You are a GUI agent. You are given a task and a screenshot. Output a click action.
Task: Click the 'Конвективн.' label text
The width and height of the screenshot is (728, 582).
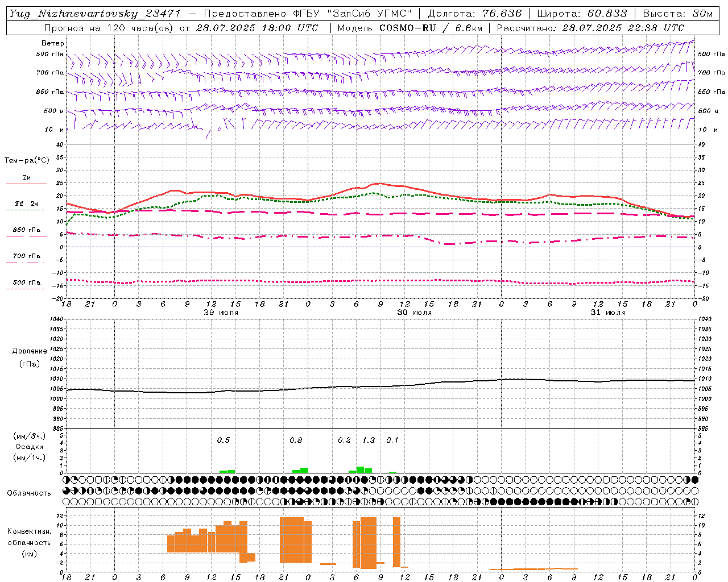[29, 531]
